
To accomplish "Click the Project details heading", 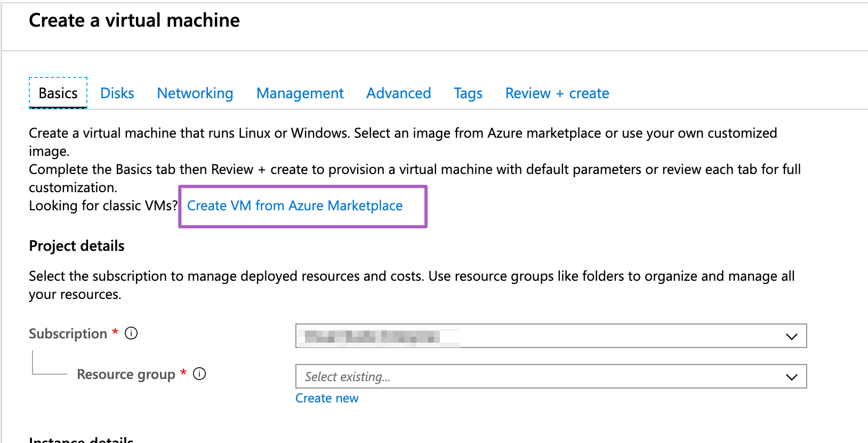I will (x=77, y=246).
